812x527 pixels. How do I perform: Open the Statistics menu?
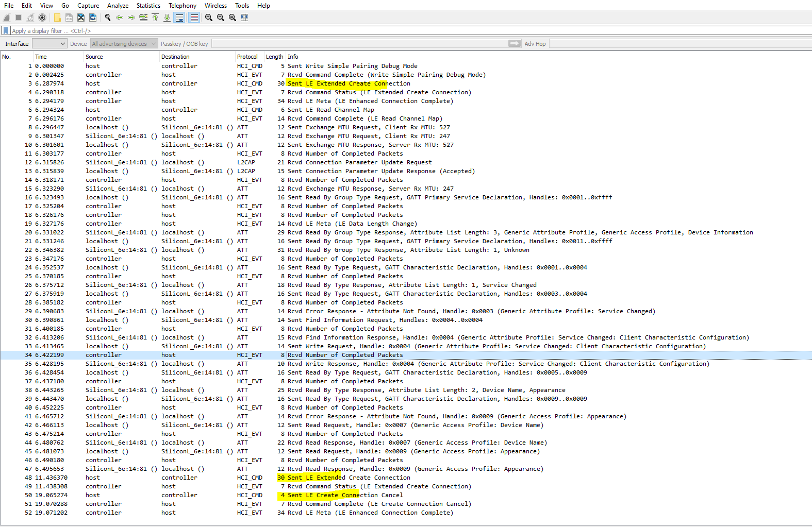[148, 6]
